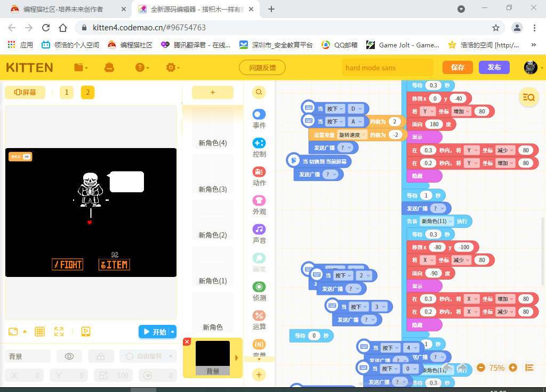Click the browser address bar URL
546x392 pixels.
click(149, 28)
